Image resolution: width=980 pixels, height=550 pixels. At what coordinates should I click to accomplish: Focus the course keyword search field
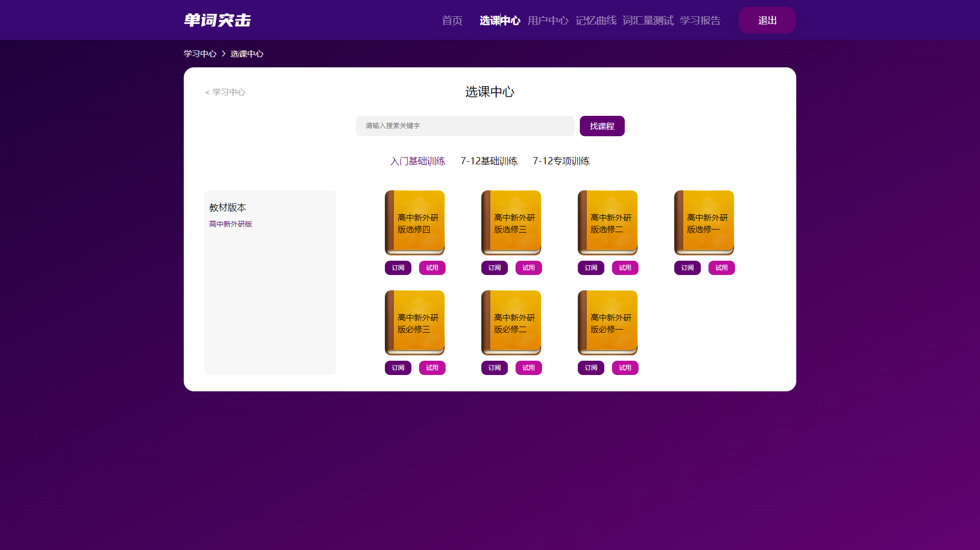464,126
